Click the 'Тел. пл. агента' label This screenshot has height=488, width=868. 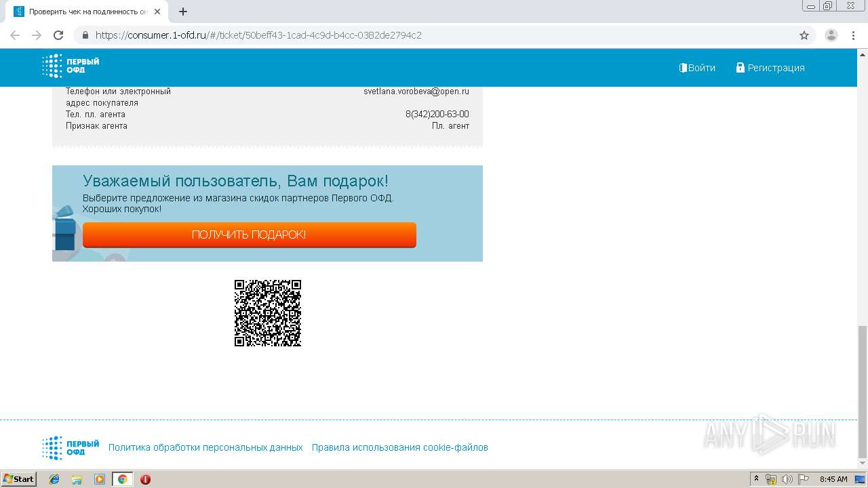[96, 114]
